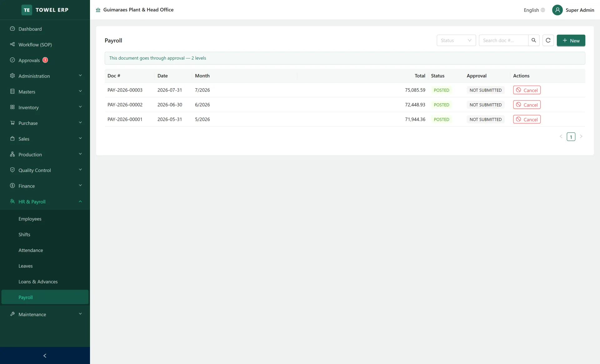Click the Masters database icon
This screenshot has width=600, height=364.
(x=12, y=91)
